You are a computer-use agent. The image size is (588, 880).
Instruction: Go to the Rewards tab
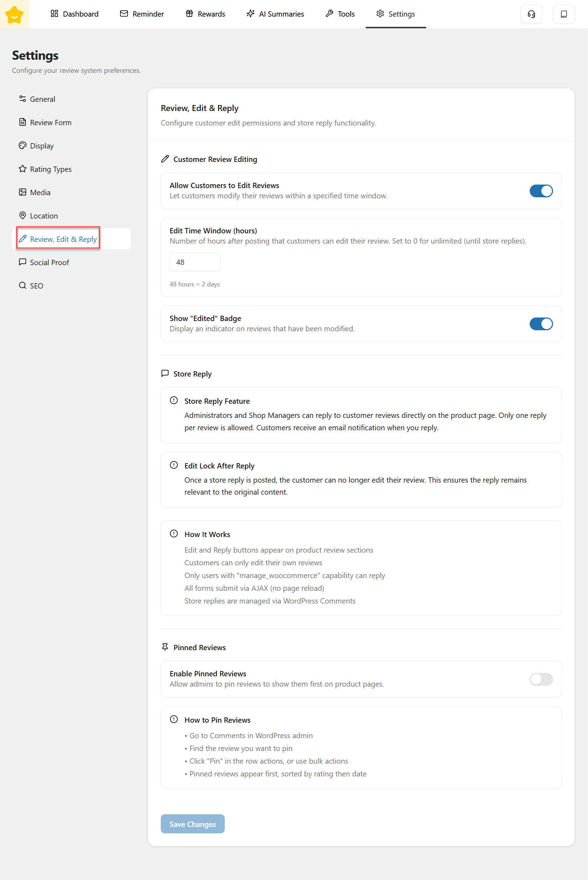point(206,14)
